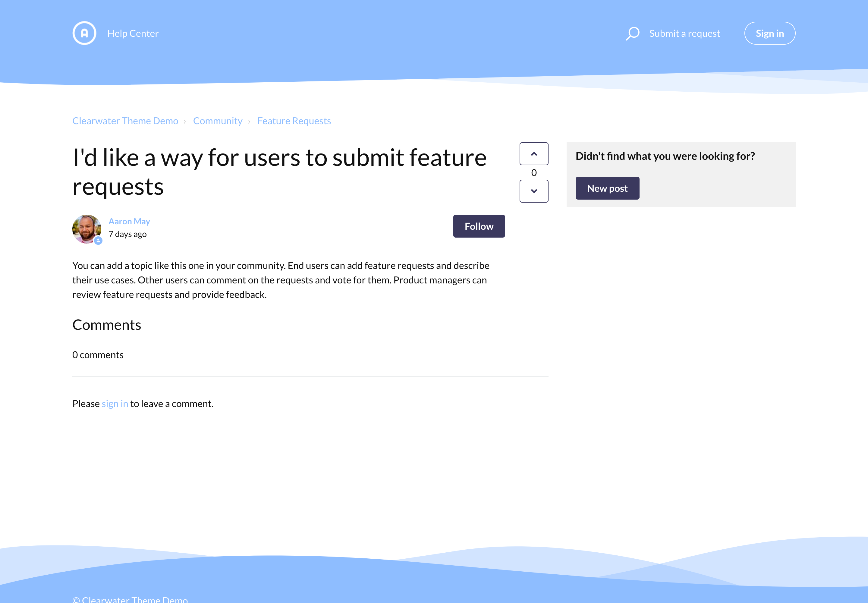868x603 pixels.
Task: Go to the Help Center home link
Action: (133, 33)
